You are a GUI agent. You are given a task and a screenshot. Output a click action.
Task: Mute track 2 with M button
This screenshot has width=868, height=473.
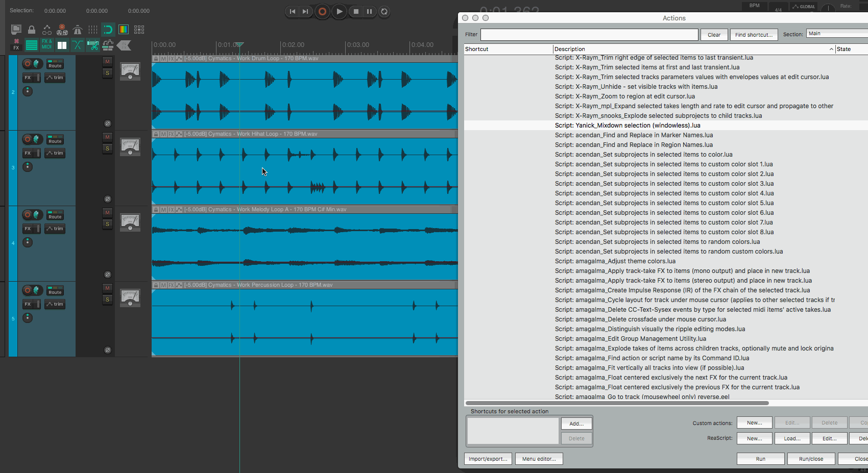(x=107, y=62)
